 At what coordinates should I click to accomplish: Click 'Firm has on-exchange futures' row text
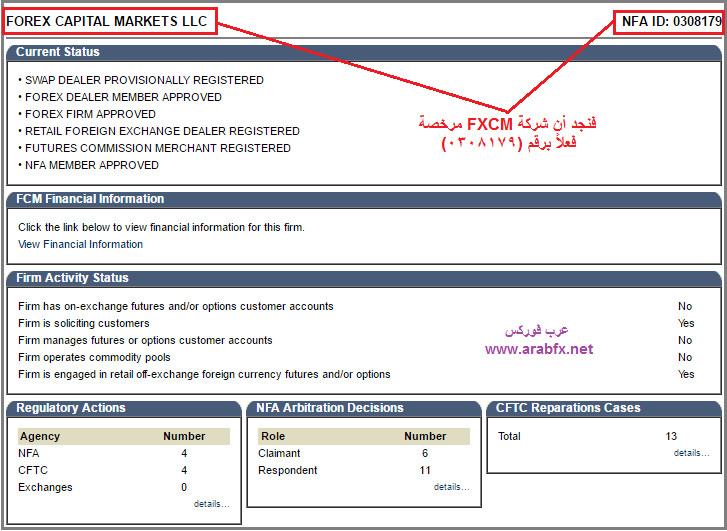point(176,307)
